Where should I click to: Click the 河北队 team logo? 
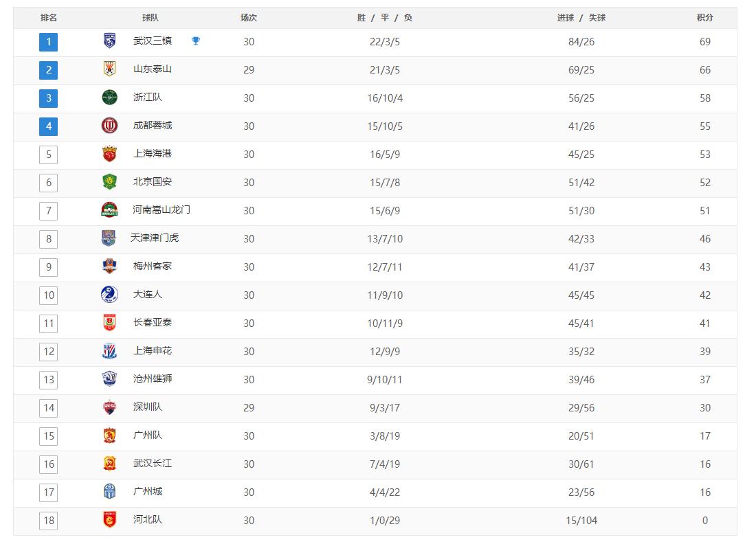point(109,520)
